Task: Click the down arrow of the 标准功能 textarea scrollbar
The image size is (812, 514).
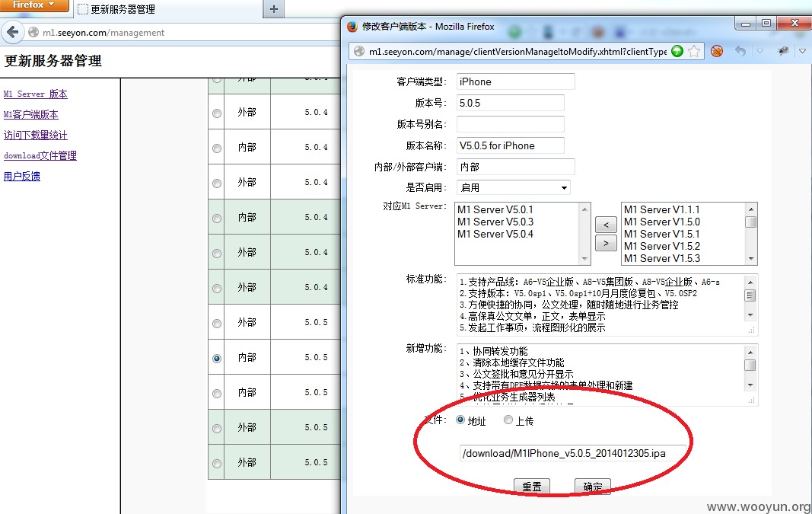Action: (x=750, y=315)
